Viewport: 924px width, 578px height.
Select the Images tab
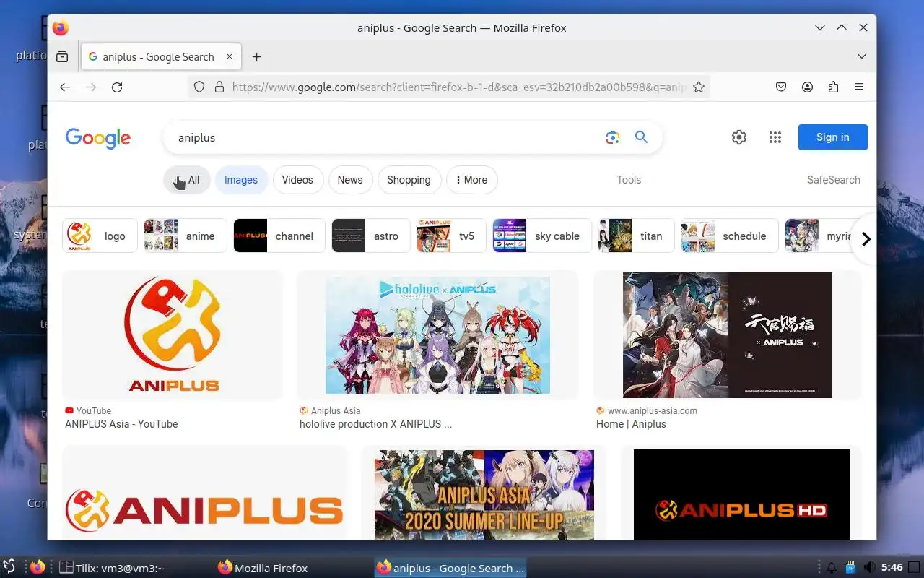point(241,180)
